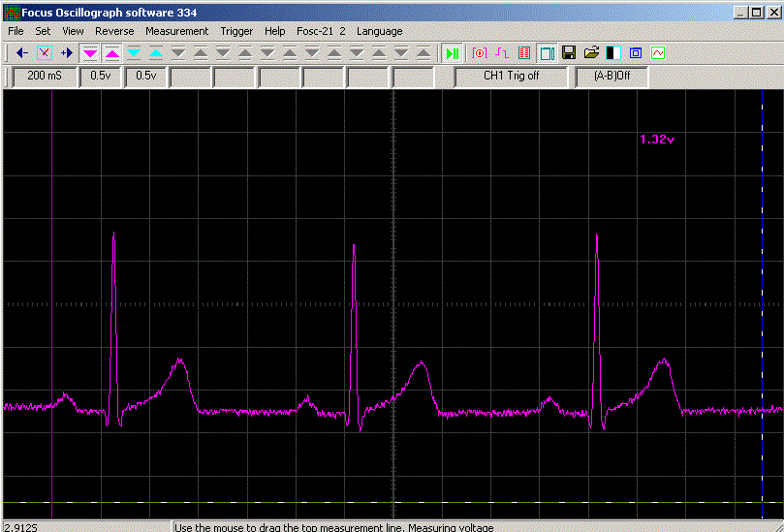Open the Measurement dropdown menu
The image size is (784, 532).
[x=176, y=31]
